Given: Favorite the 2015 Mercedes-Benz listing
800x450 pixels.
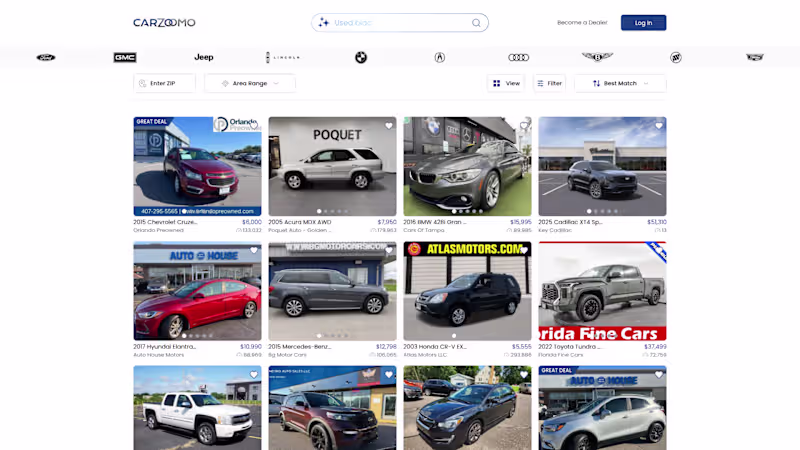Looking at the screenshot, I should (389, 250).
